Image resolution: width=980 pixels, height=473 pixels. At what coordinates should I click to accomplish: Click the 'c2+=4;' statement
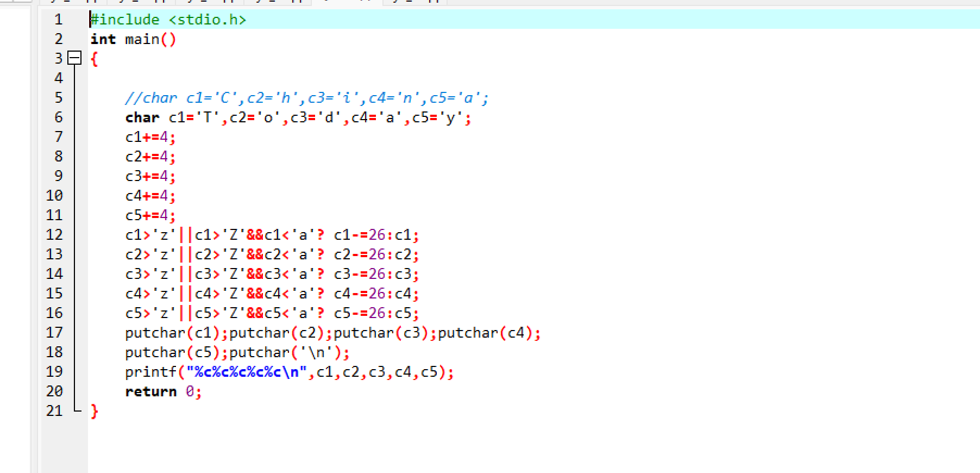150,157
